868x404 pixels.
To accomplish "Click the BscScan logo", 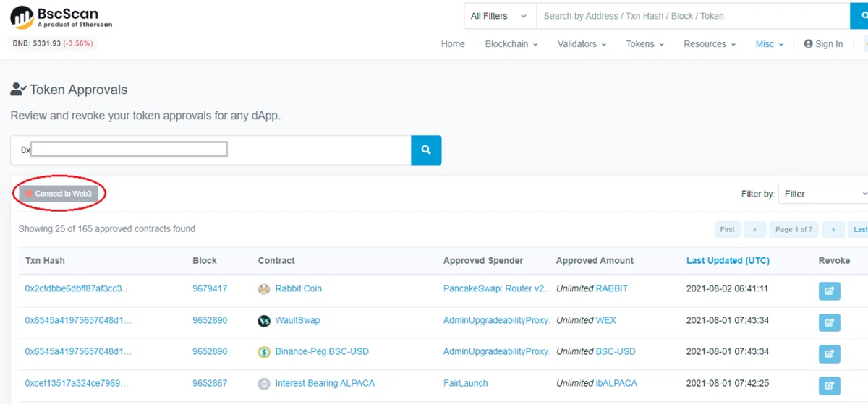I will pyautogui.click(x=61, y=17).
